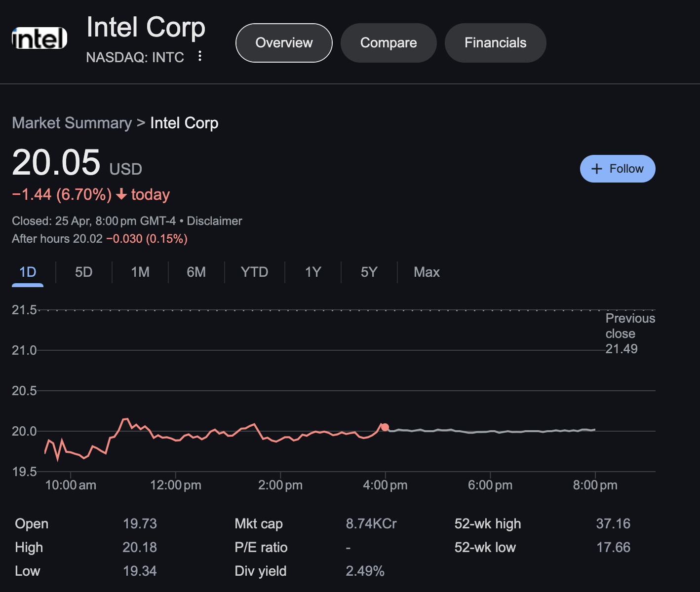Click the plus Follow button
700x592 pixels.
coord(618,169)
